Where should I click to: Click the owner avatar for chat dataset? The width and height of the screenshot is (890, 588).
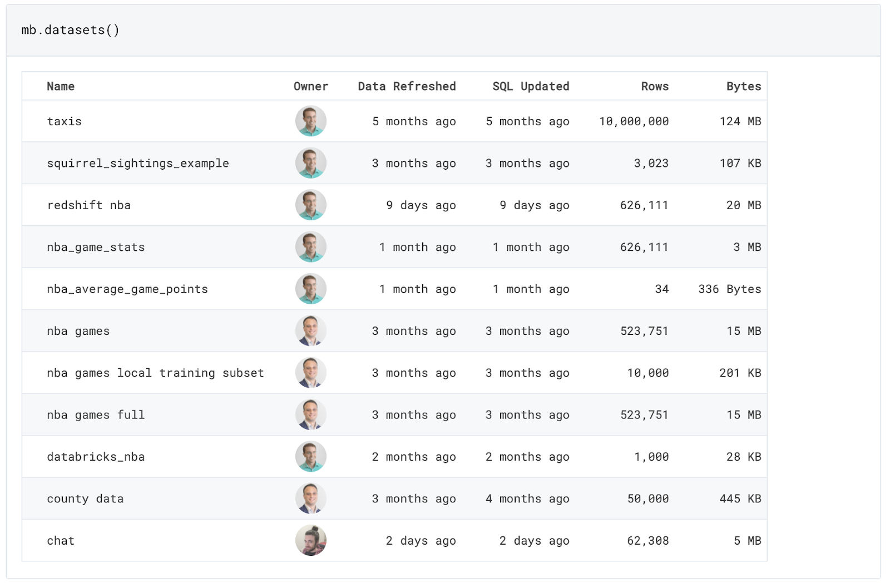[x=310, y=541]
